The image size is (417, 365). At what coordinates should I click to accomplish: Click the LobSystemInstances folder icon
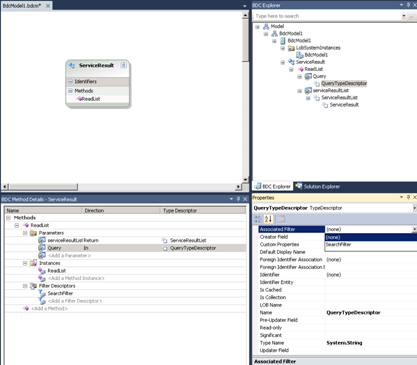[x=291, y=48]
